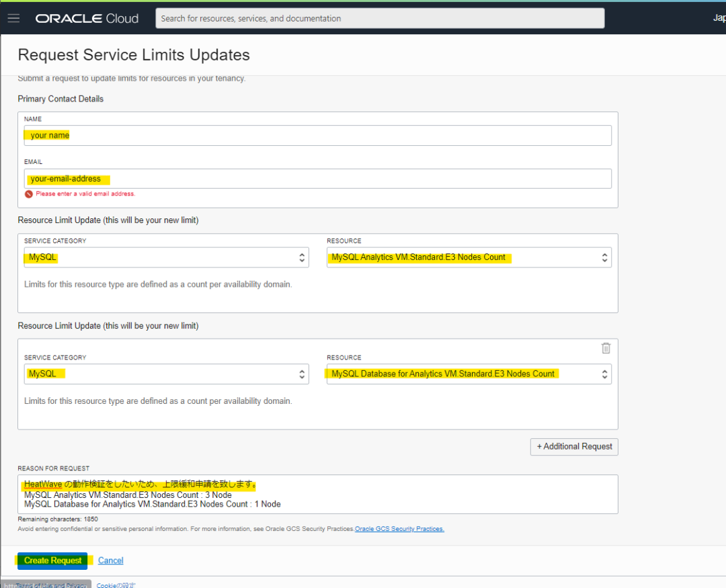726x588 pixels.
Task: Click the REASON FOR REQUEST text area
Action: pos(317,494)
